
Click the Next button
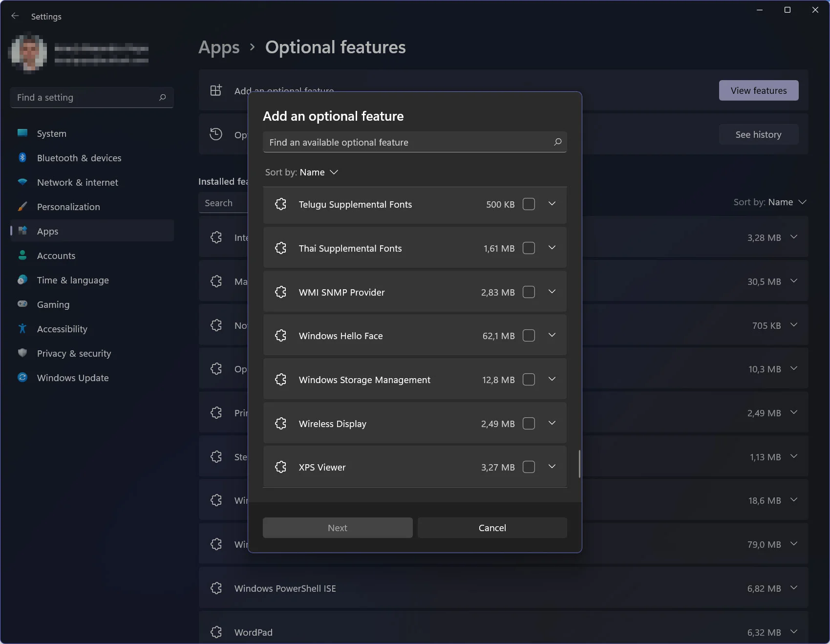pyautogui.click(x=338, y=528)
